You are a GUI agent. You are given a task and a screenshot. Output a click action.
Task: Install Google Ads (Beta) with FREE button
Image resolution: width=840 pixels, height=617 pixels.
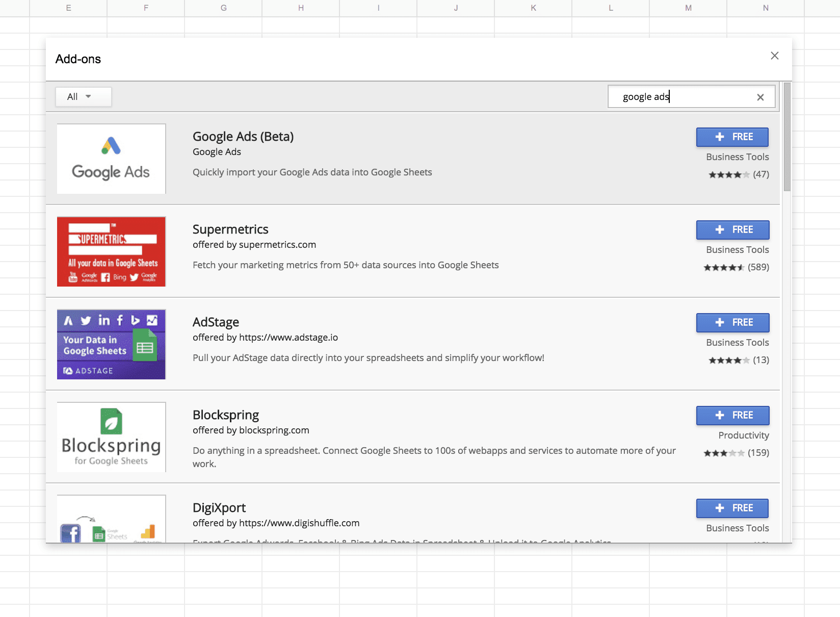(x=732, y=137)
